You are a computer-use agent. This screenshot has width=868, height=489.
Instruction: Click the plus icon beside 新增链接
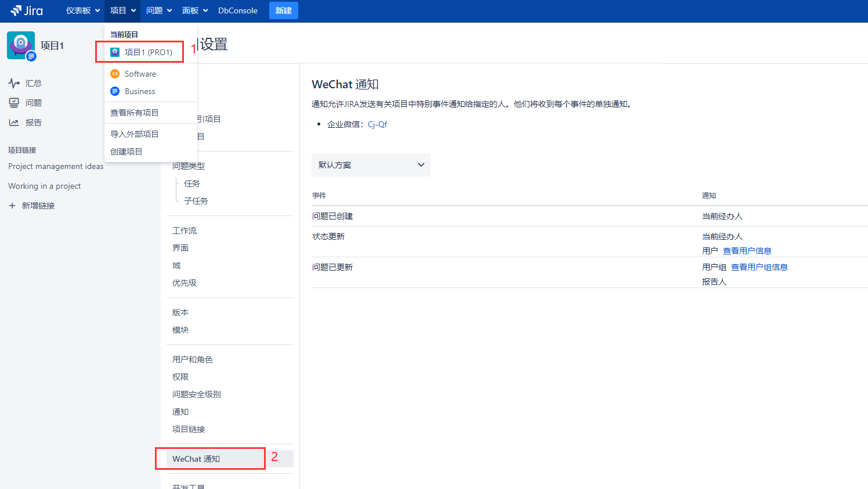coord(12,206)
